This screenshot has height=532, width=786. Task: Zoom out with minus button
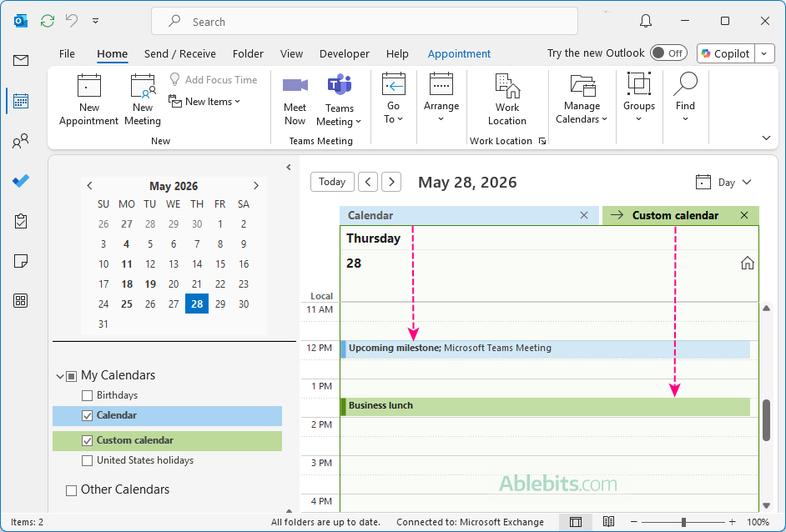[x=633, y=522]
